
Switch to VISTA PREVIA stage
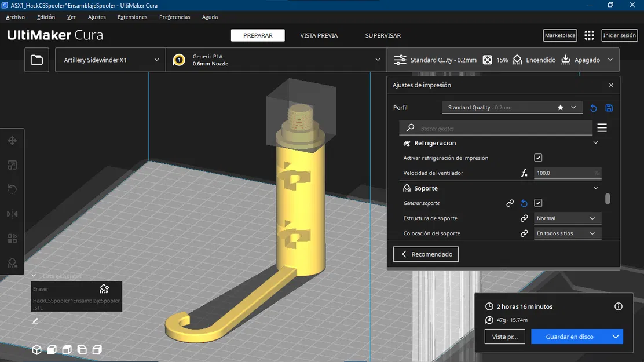click(319, 35)
